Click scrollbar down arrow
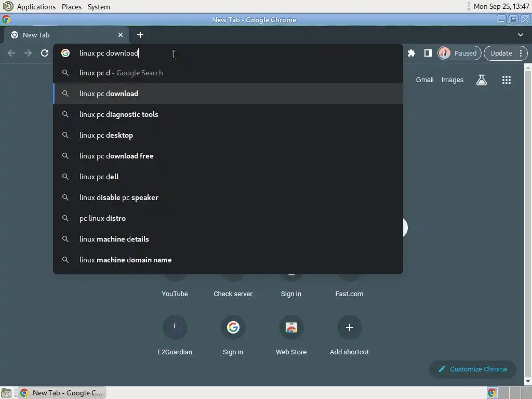Screen dimensions: 532x399 [528, 382]
